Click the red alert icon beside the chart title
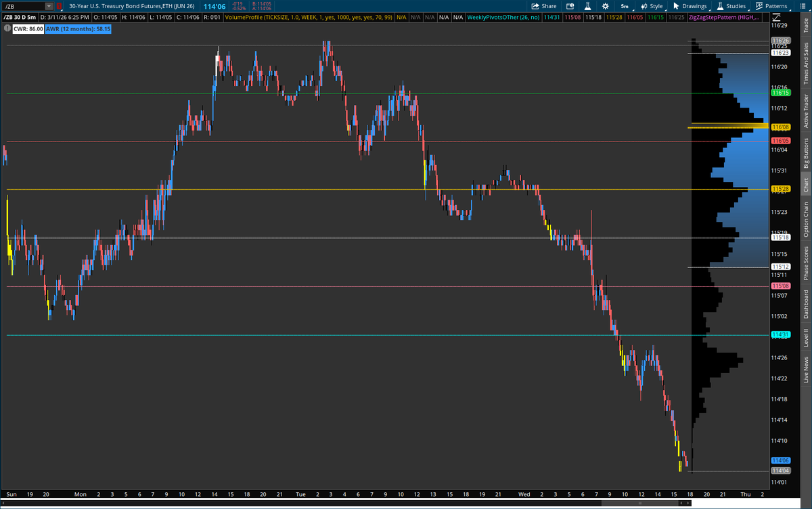 point(58,6)
